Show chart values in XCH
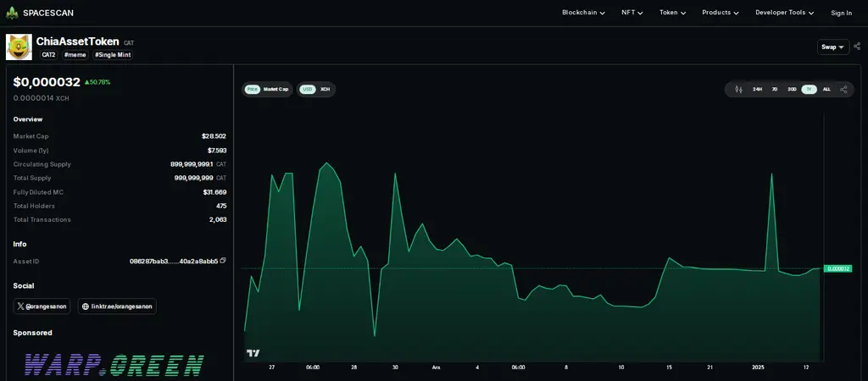This screenshot has height=381, width=868. 325,89
